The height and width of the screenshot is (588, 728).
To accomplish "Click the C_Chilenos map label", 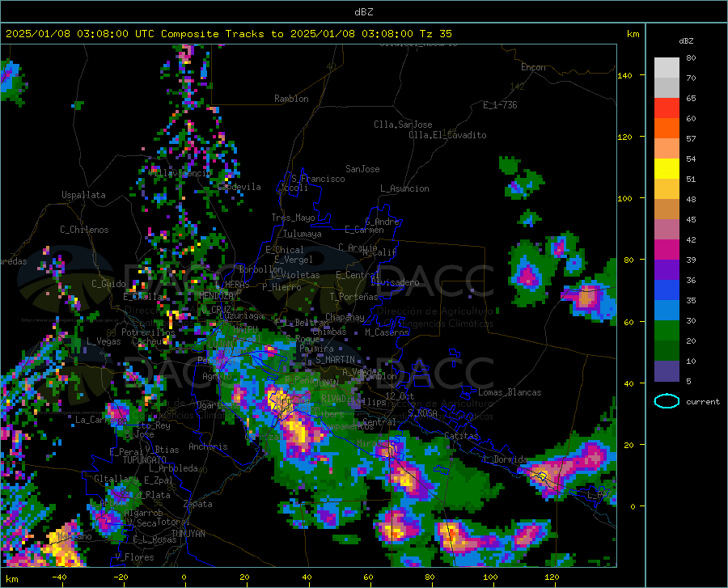I will coord(84,230).
